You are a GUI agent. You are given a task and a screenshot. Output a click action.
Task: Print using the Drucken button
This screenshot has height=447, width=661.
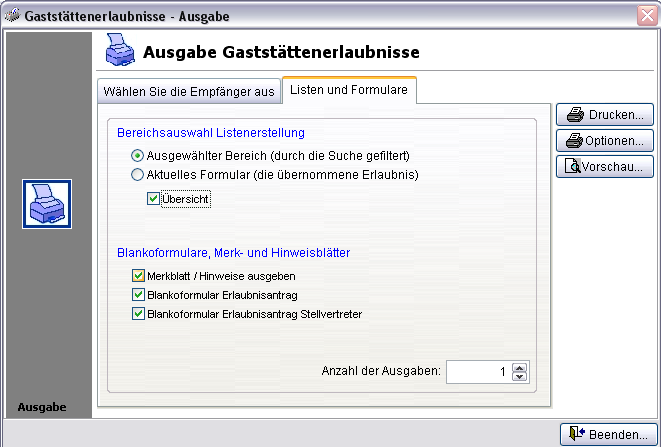coord(606,115)
